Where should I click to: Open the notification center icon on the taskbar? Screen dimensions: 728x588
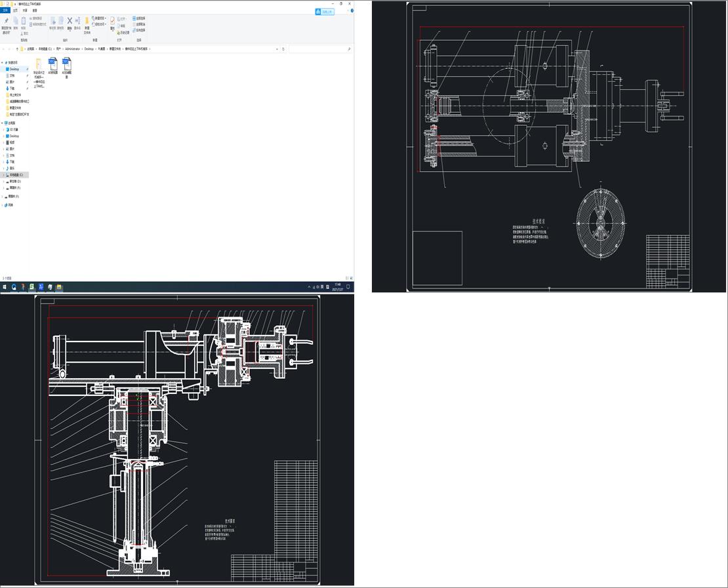(x=348, y=287)
